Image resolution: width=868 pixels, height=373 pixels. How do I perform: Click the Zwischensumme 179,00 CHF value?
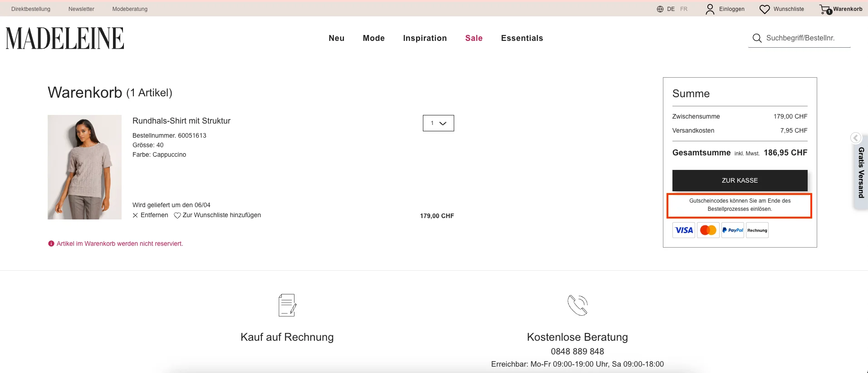click(x=790, y=116)
